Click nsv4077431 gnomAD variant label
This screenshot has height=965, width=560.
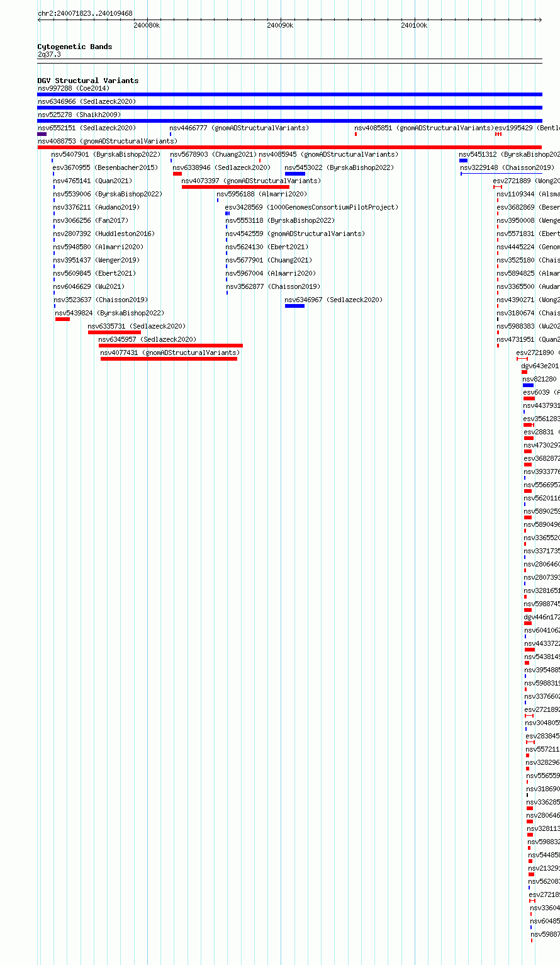[170, 353]
